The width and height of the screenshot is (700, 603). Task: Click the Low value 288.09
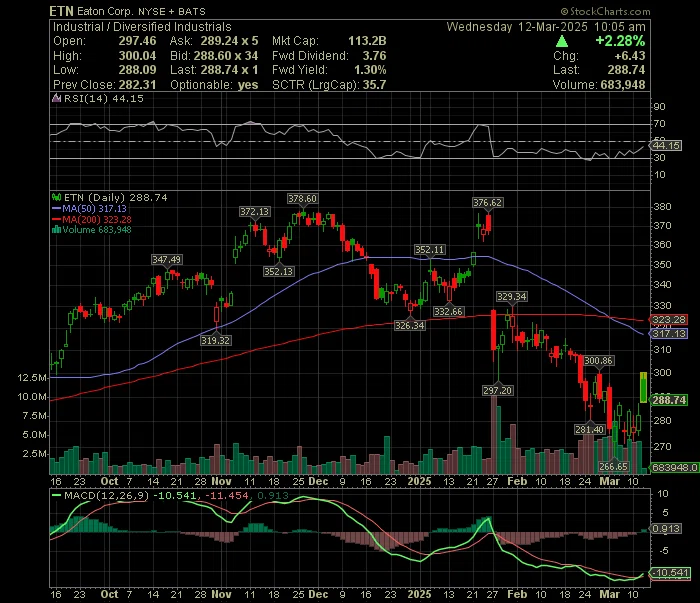pos(138,70)
